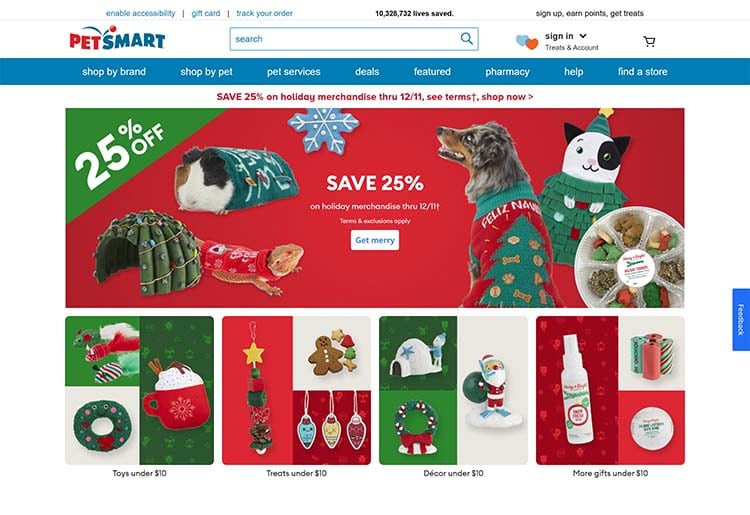Expand the sign in chevron
Screen dimensions: 750x515
click(583, 36)
